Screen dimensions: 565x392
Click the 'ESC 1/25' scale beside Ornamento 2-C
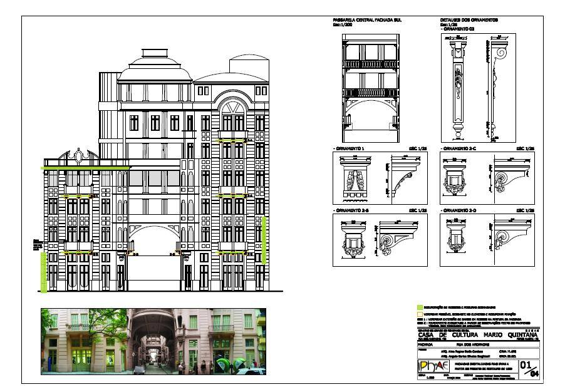[526, 148]
